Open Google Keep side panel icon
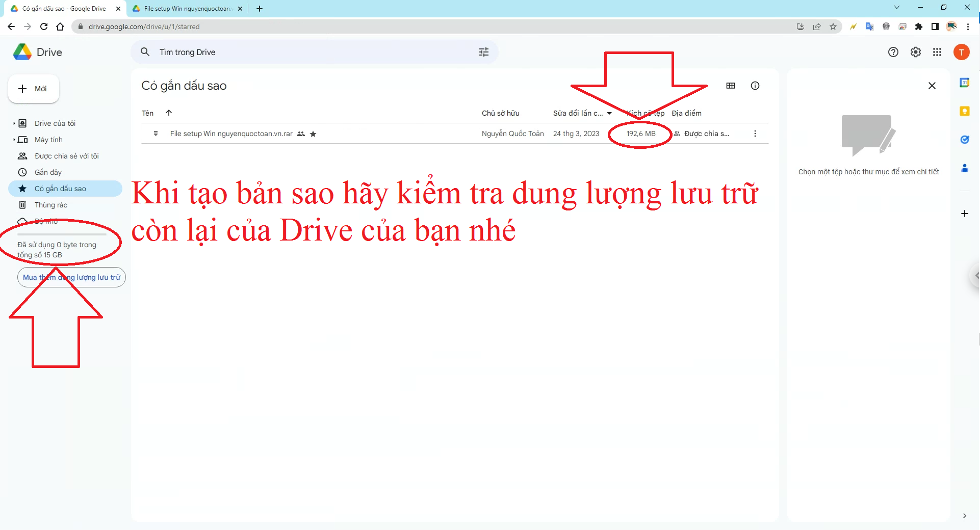980x530 pixels. click(x=964, y=111)
